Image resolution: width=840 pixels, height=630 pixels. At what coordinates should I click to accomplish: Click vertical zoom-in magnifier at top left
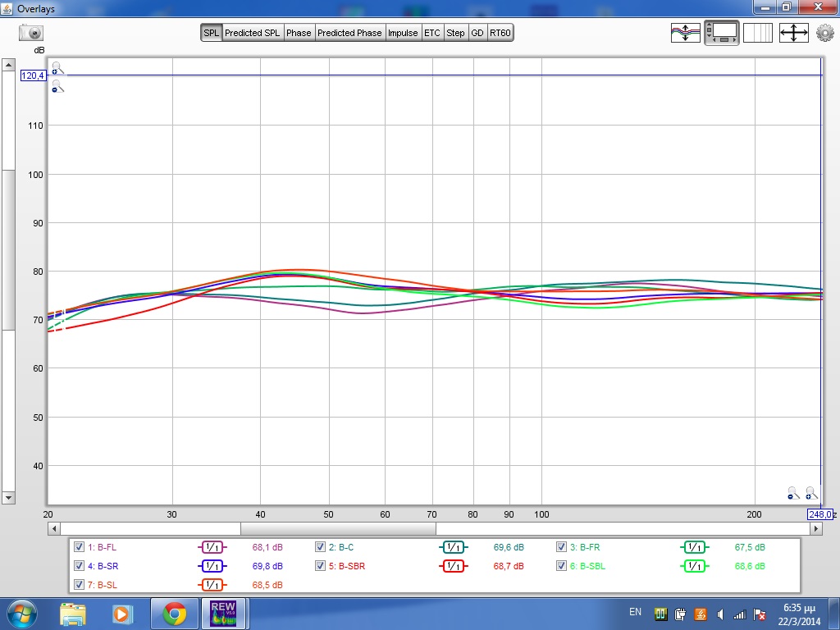click(57, 68)
